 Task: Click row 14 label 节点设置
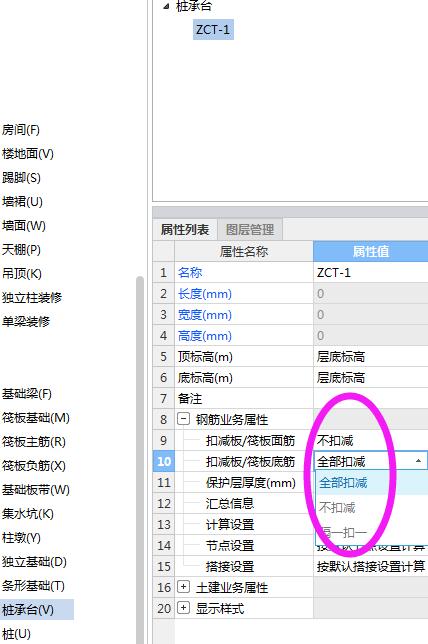click(x=230, y=546)
